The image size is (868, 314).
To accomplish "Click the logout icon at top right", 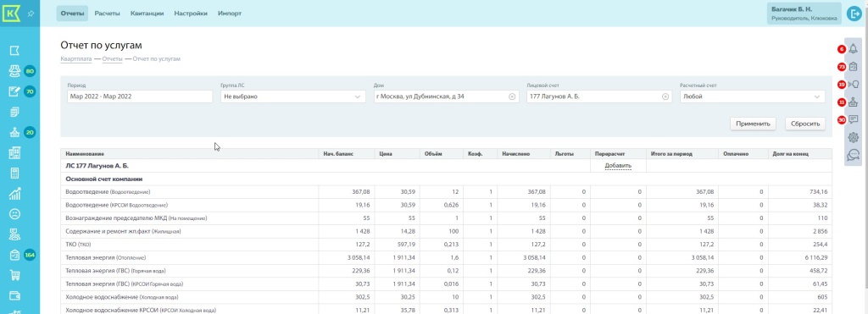I will point(854,14).
